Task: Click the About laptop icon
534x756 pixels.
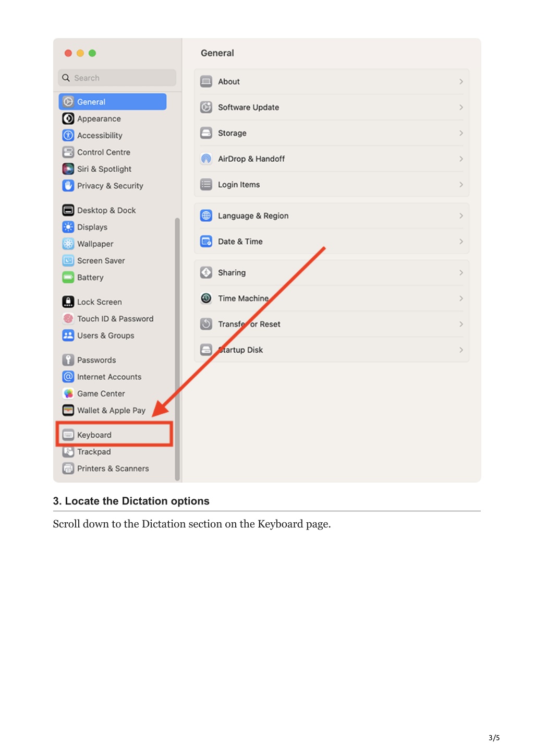Action: (207, 81)
